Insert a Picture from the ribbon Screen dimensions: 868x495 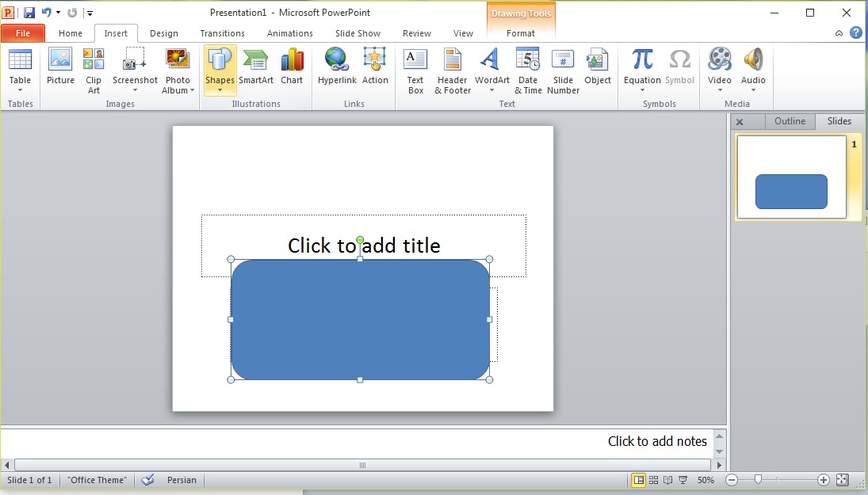60,69
